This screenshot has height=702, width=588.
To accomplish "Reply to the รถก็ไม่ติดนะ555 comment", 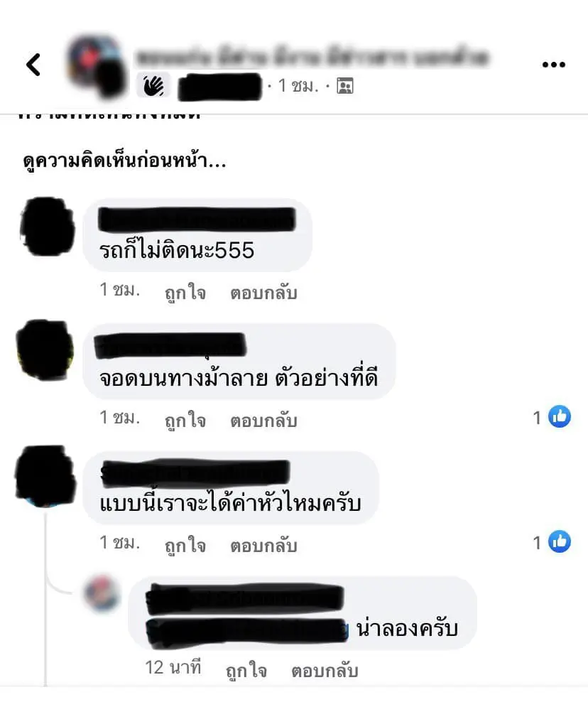I will tap(263, 292).
